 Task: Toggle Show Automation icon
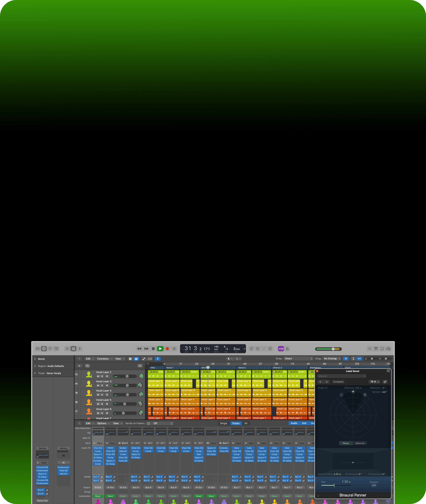(144, 359)
